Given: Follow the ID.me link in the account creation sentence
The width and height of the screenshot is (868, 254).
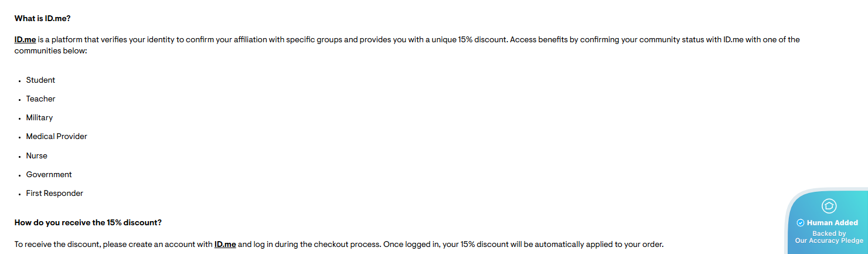Looking at the screenshot, I should click(x=225, y=244).
